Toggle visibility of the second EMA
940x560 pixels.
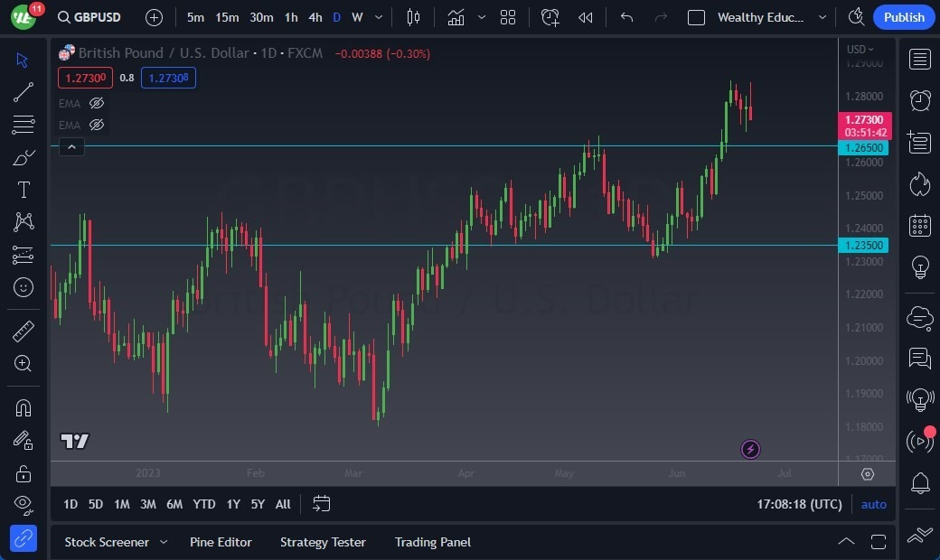coord(97,125)
